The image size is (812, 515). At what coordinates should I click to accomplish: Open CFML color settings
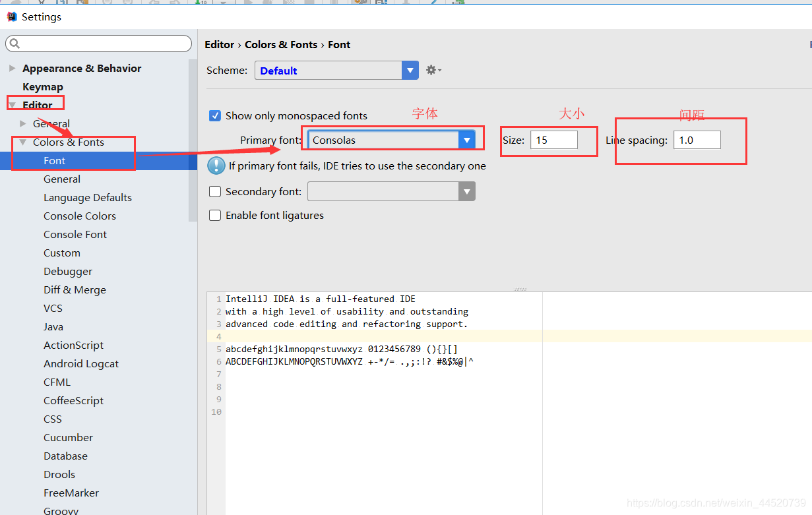point(57,382)
